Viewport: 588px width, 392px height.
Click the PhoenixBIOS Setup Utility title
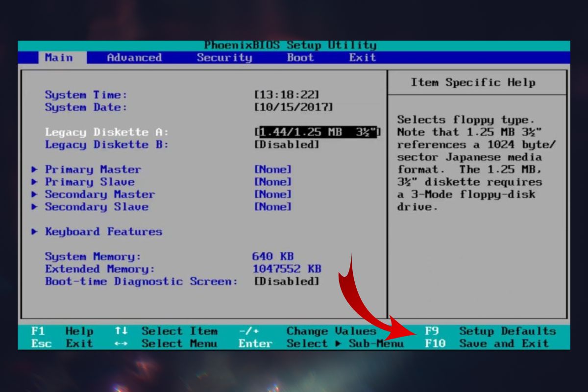point(290,46)
